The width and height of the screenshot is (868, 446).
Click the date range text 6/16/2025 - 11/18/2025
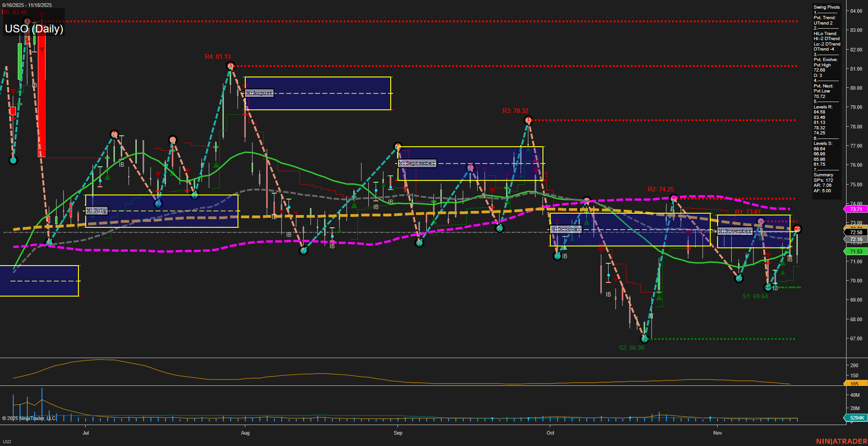pyautogui.click(x=27, y=4)
